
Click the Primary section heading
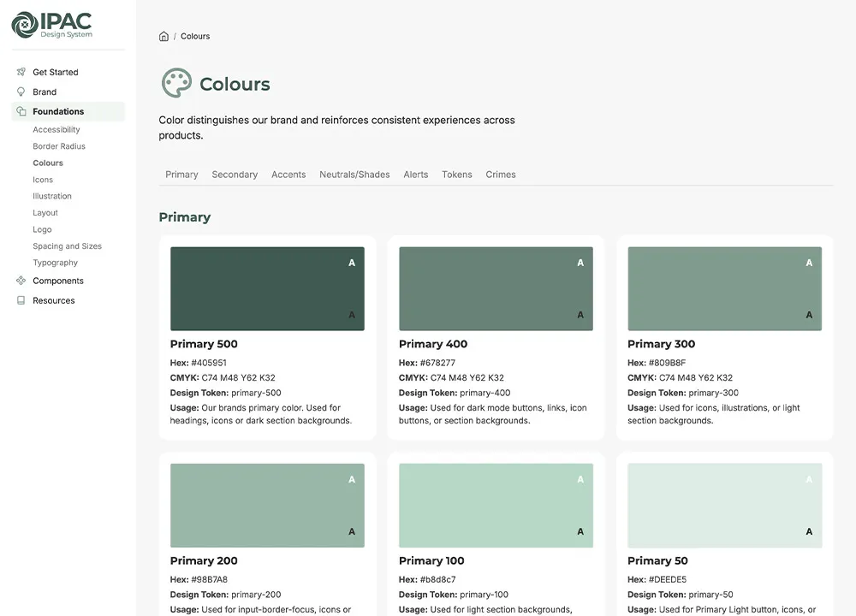tap(185, 217)
